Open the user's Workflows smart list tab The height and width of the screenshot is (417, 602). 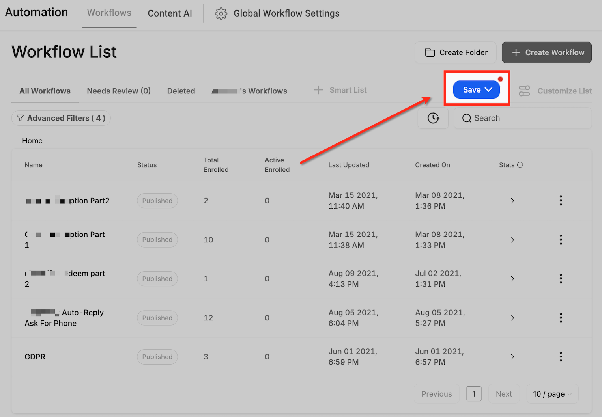tap(250, 91)
